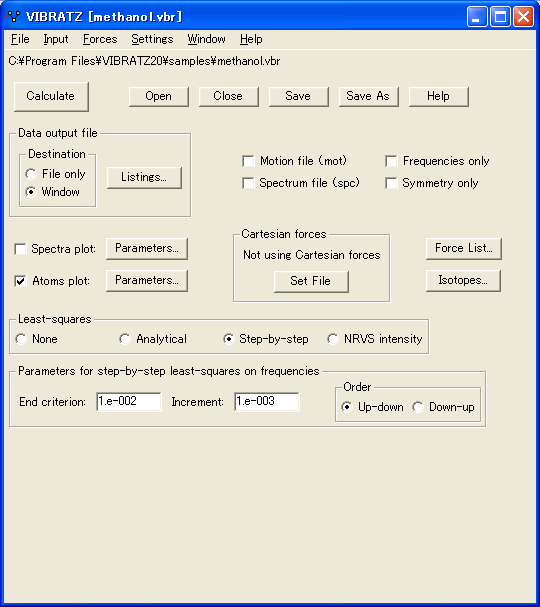The height and width of the screenshot is (607, 540).
Task: Click the VIBRATZ app icon in title bar
Action: point(14,17)
